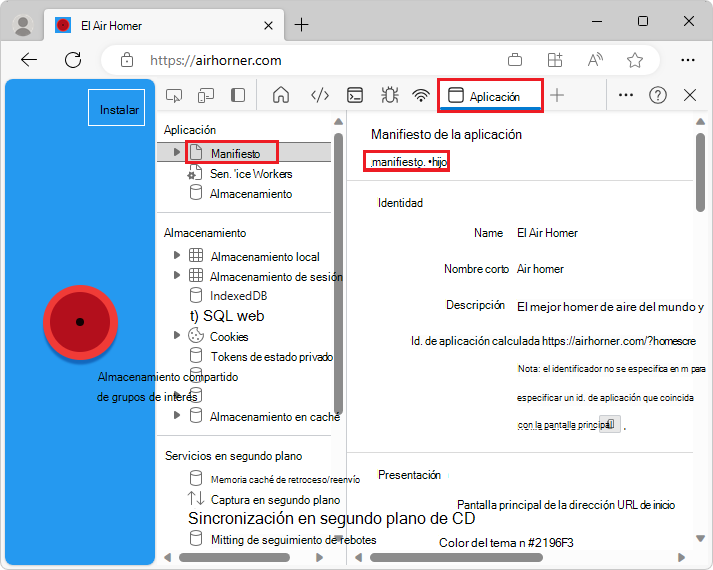Open the Sources bug tool

(x=390, y=95)
